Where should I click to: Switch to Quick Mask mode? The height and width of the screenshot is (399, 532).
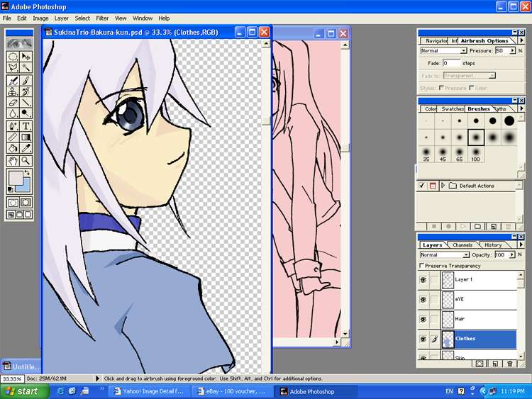pyautogui.click(x=26, y=203)
